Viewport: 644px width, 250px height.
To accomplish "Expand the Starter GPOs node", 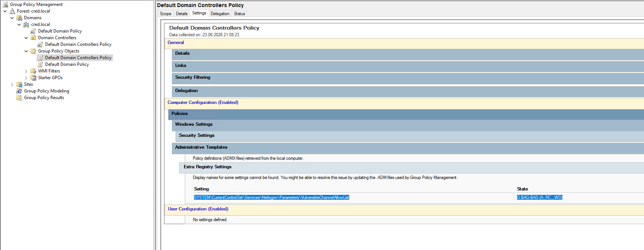I will pyautogui.click(x=26, y=78).
